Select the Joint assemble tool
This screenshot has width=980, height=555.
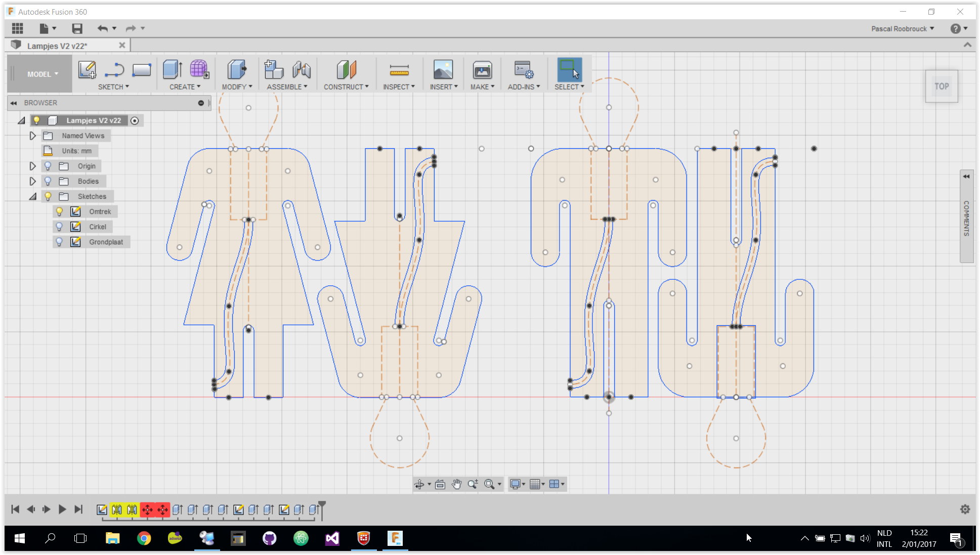tap(302, 70)
